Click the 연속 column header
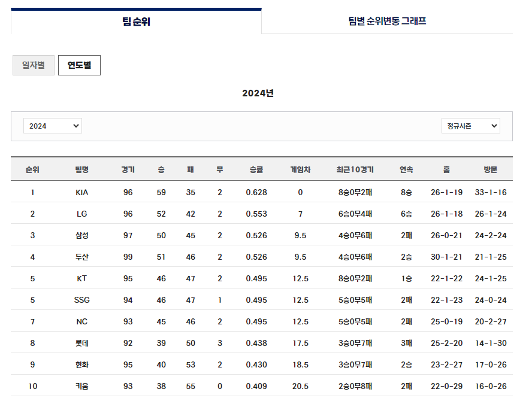 [x=406, y=169]
